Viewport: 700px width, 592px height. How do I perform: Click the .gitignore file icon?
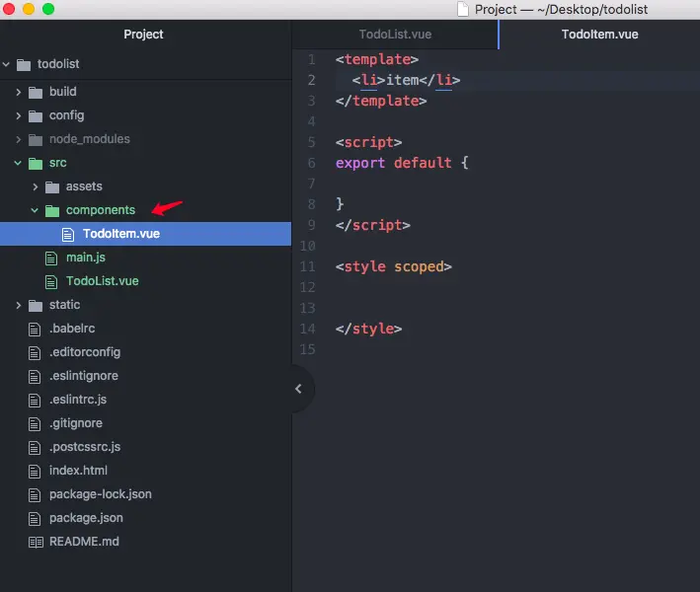35,424
